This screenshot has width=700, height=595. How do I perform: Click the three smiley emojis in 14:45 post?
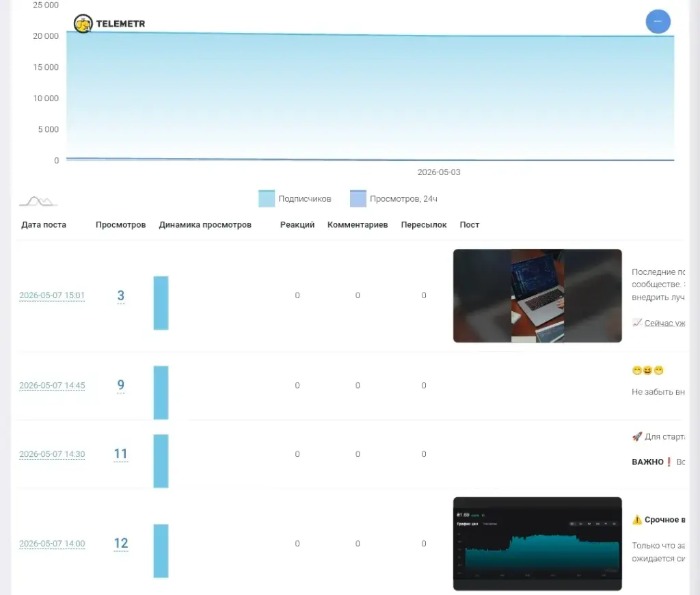(x=648, y=370)
